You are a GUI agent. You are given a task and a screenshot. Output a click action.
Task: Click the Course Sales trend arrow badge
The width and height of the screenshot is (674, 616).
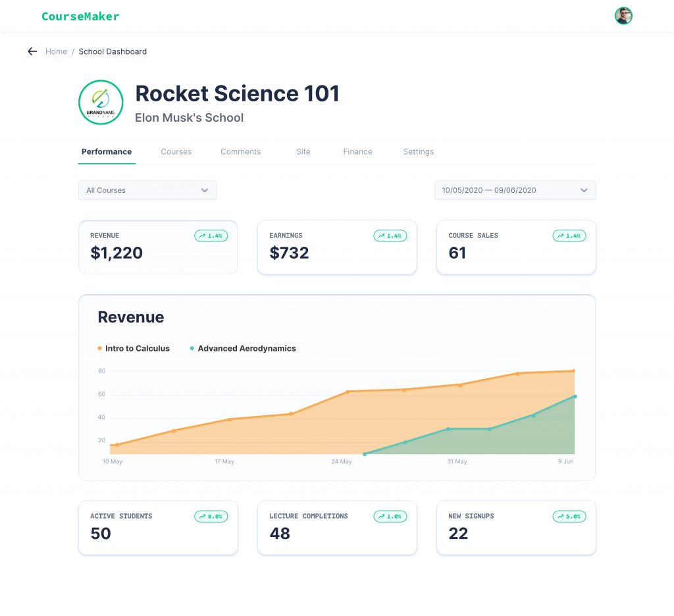click(x=569, y=236)
